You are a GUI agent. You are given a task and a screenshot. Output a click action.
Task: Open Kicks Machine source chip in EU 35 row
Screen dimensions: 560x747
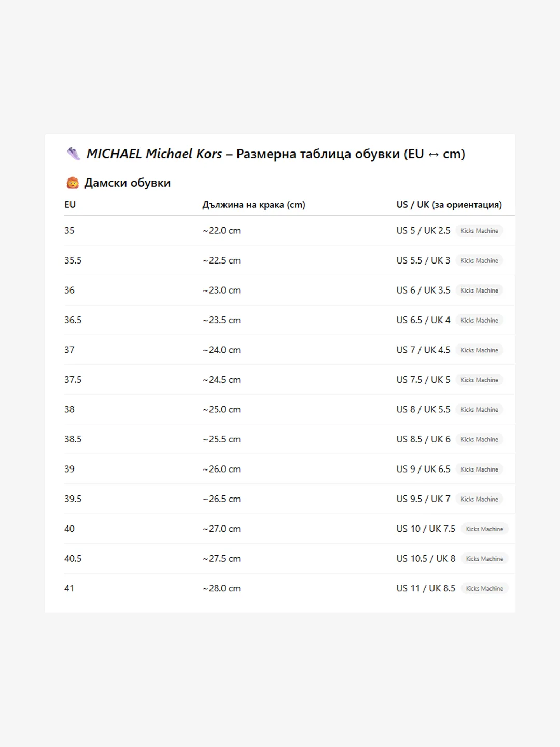479,231
